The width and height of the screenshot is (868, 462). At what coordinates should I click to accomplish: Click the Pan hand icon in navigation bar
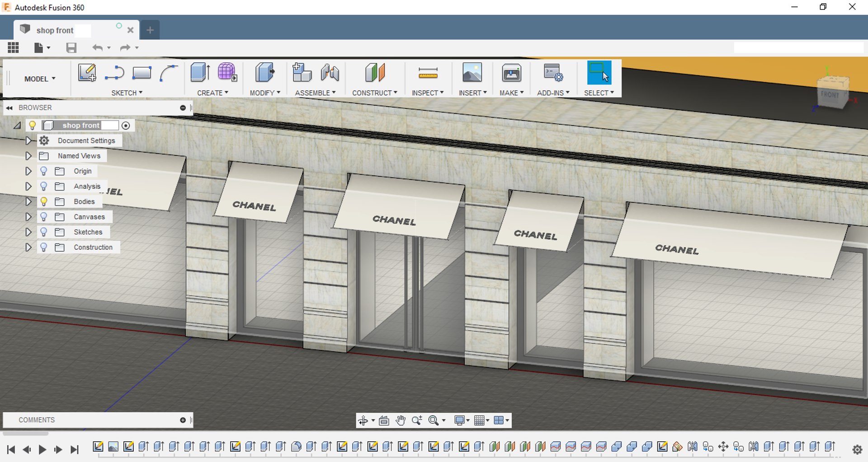pos(401,420)
